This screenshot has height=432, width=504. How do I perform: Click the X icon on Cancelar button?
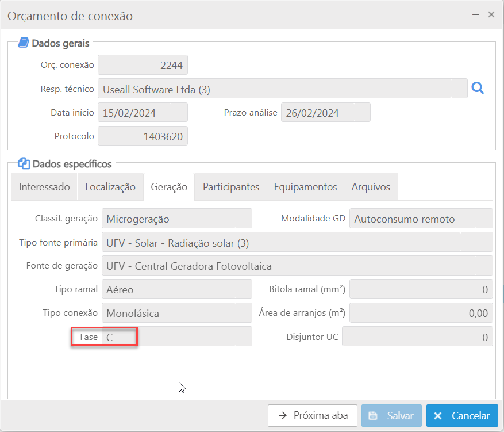tap(438, 415)
